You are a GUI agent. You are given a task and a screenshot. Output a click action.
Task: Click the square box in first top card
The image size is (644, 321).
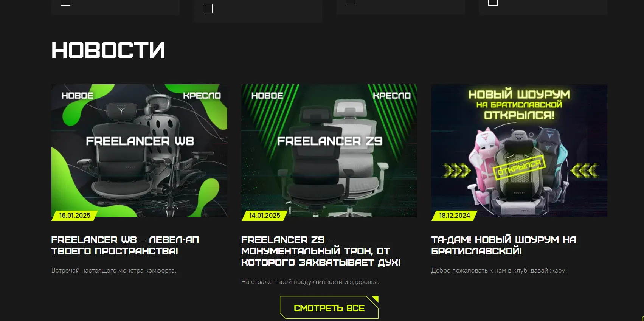point(66,2)
